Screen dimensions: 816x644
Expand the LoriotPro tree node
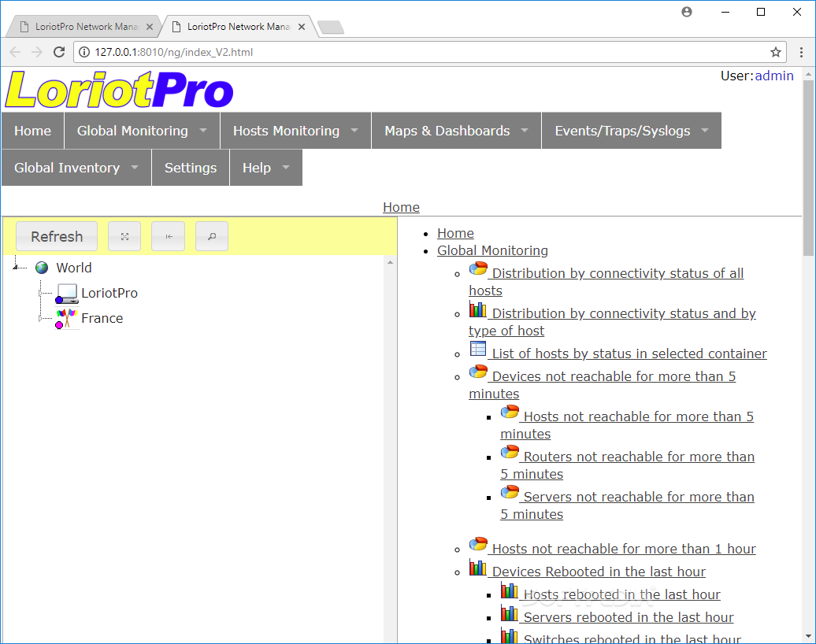(x=41, y=294)
